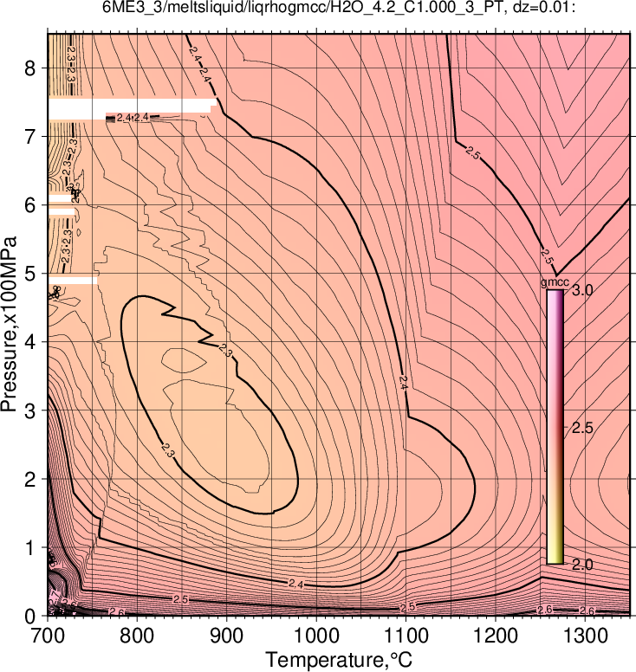This screenshot has width=636, height=672.
Task: Click the 2.3 label on oval contour's upper-right side
Action: [225, 351]
